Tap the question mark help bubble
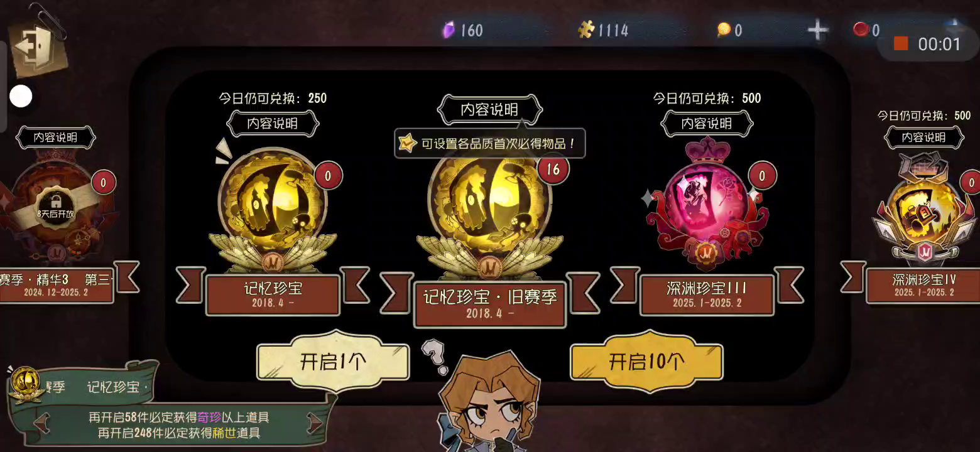980x452 pixels. click(x=434, y=356)
